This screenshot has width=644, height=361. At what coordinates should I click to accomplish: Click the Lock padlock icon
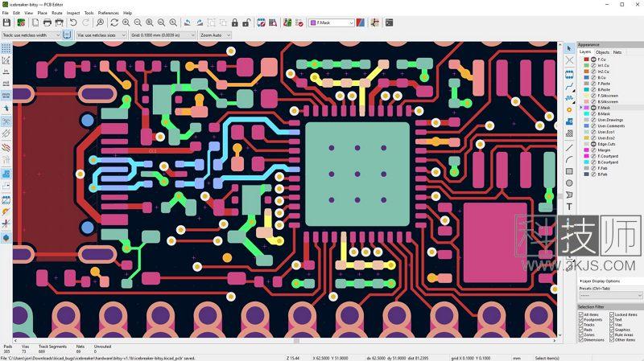tap(234, 23)
